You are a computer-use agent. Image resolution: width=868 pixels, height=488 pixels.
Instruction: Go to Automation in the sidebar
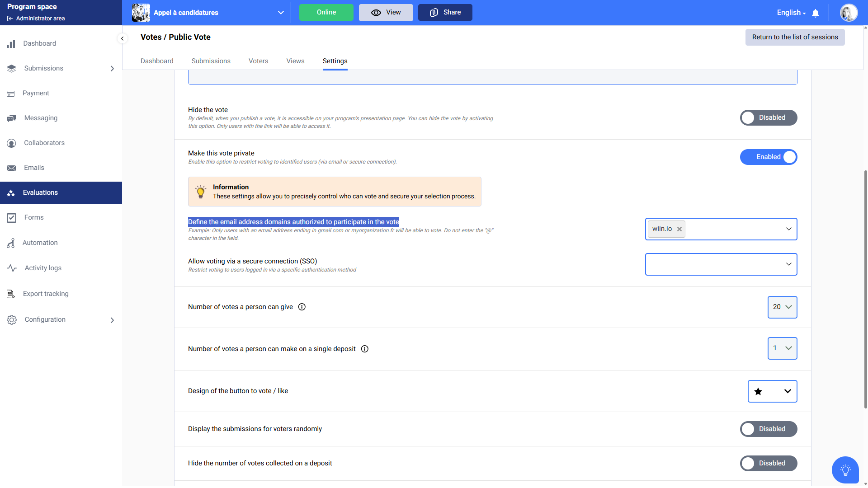tap(40, 243)
